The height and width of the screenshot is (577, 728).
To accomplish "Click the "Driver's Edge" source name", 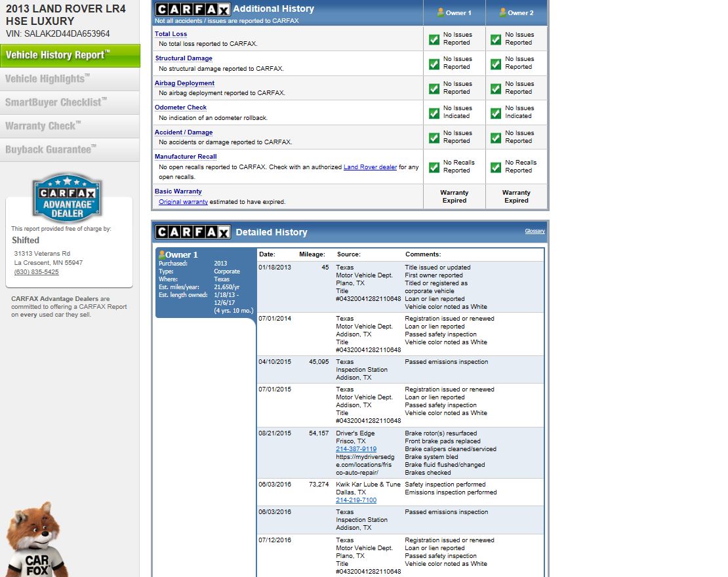I will tap(355, 433).
